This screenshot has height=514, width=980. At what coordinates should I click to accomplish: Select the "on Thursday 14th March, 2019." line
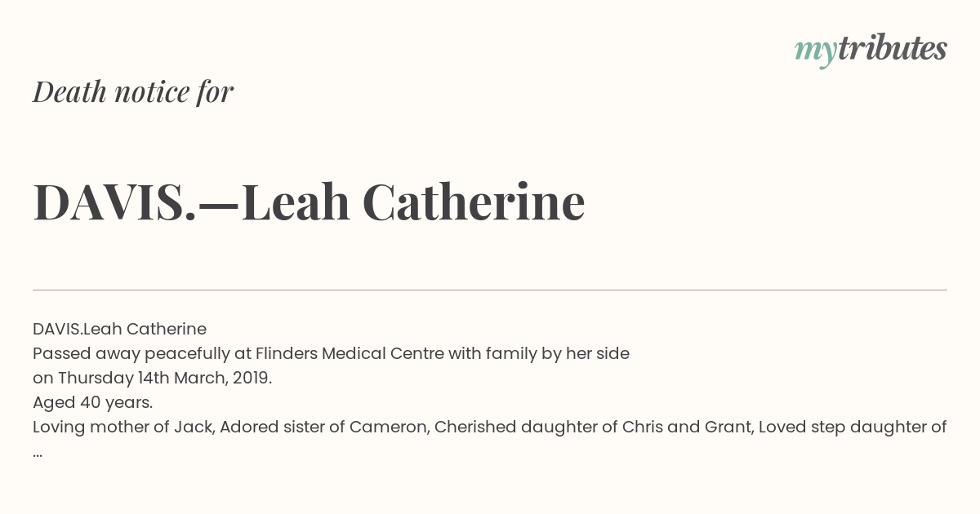click(152, 378)
